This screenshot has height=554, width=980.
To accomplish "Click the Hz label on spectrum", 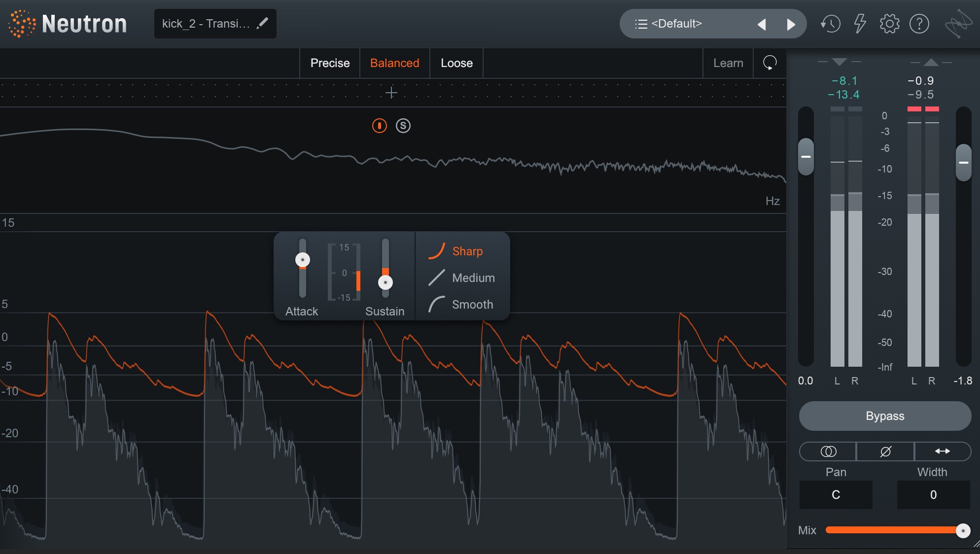I will 772,201.
